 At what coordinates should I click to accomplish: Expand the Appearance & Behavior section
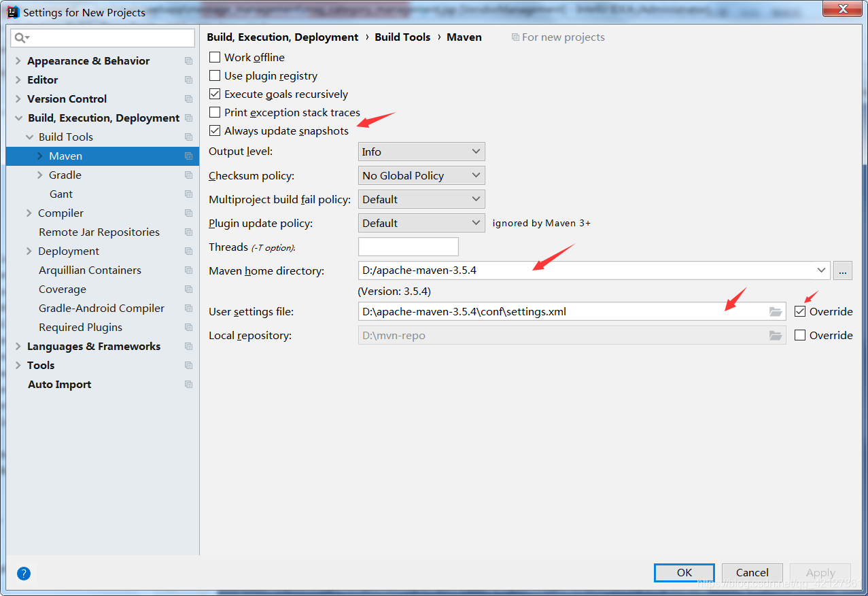pyautogui.click(x=18, y=61)
